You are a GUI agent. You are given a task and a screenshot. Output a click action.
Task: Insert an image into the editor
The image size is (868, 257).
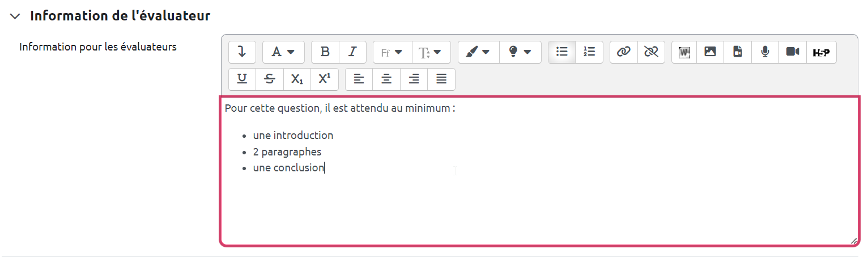tap(710, 52)
